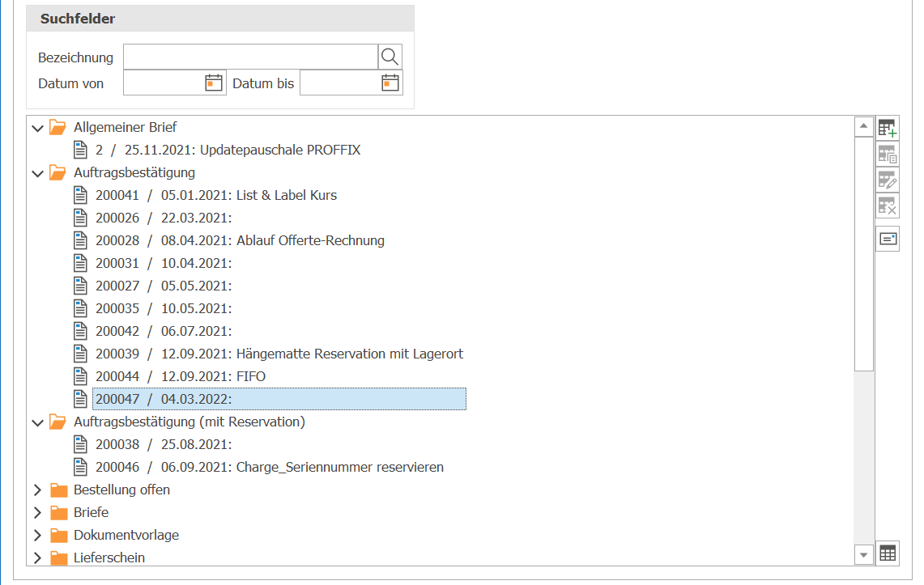This screenshot has width=924, height=585.
Task: Select entry 200046 Charge_Seriennummer reservieren
Action: click(x=270, y=468)
